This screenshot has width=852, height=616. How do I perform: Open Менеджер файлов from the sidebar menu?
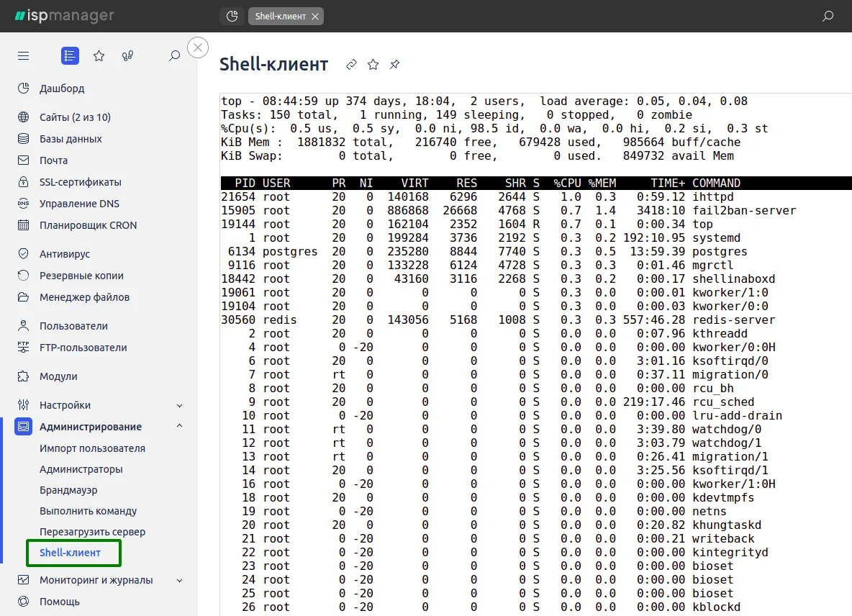pos(86,296)
